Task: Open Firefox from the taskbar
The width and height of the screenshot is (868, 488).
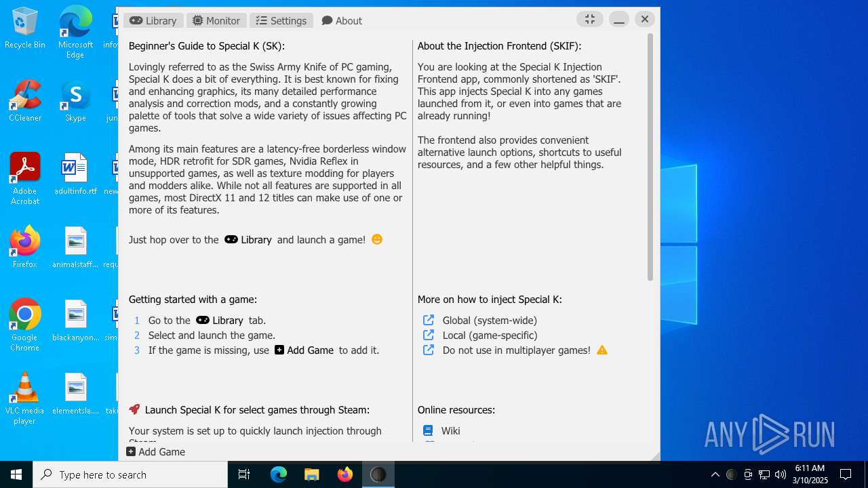Action: pyautogui.click(x=345, y=474)
